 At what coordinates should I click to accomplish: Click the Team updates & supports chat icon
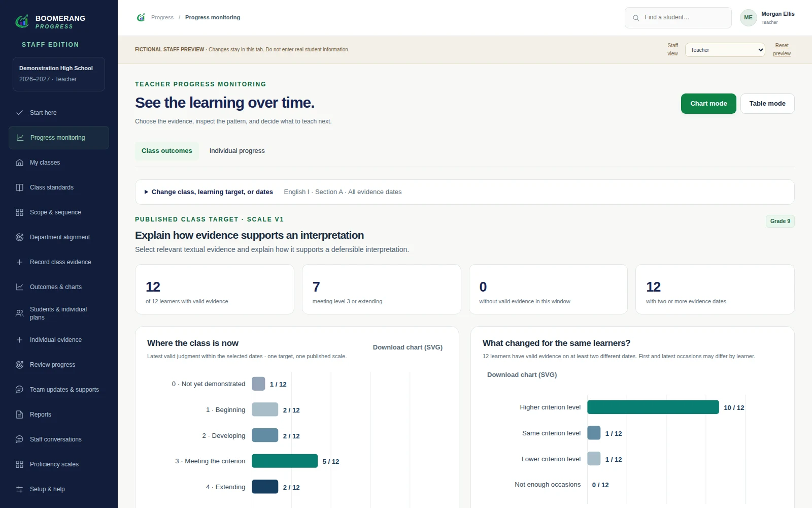(19, 390)
